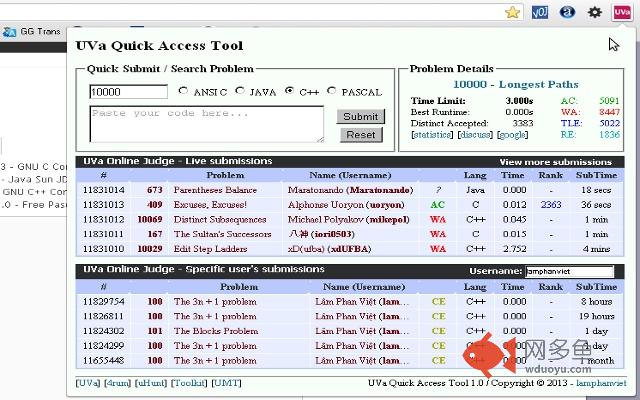Image resolution: width=640 pixels, height=400 pixels.
Task: Click the RE count 1836
Action: 610,135
